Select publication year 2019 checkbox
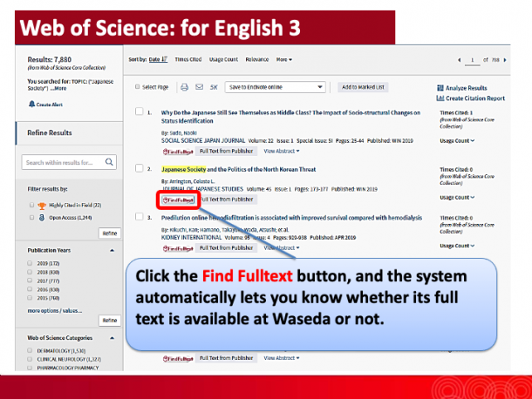 pos(30,263)
